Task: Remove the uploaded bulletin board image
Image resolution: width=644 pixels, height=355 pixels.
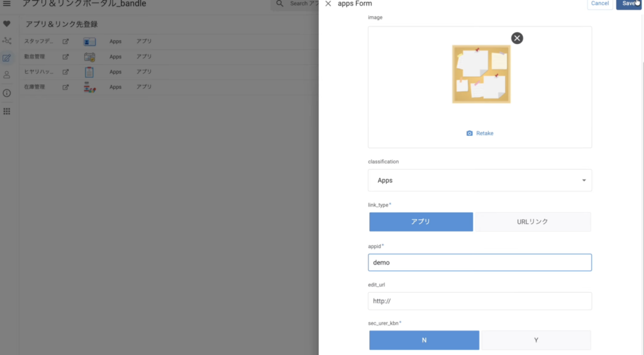Action: [517, 38]
